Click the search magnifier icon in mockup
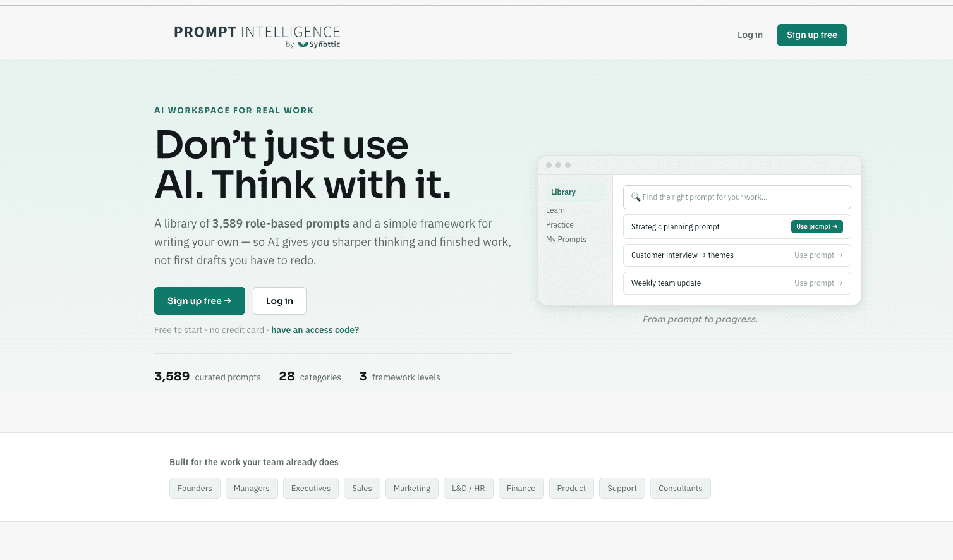Viewport: 953px width, 560px height. [x=636, y=197]
